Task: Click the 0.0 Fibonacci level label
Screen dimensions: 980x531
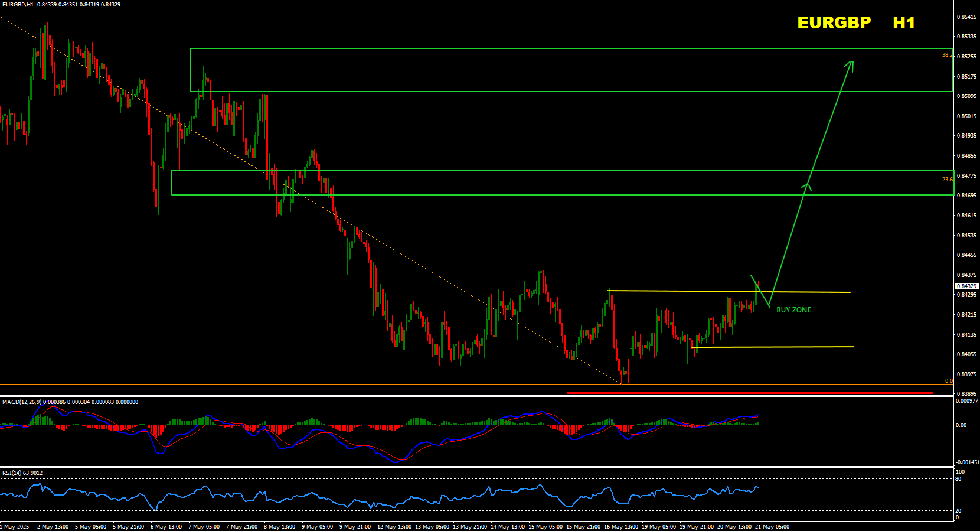Action: pos(948,381)
